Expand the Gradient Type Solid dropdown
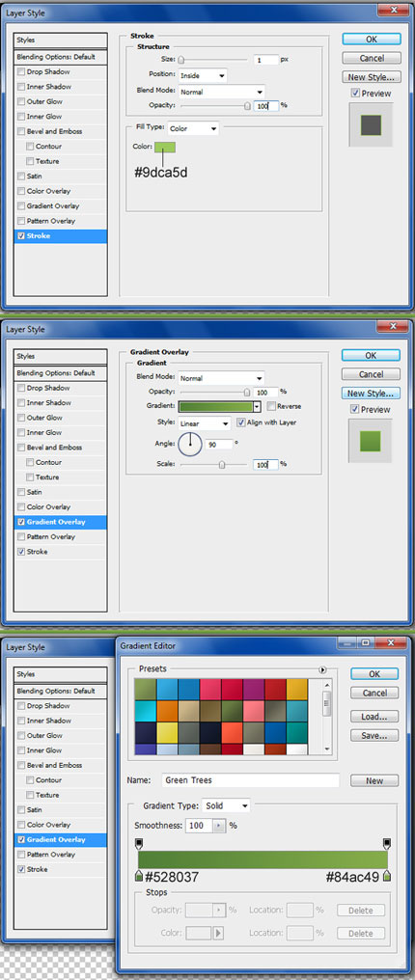The height and width of the screenshot is (980, 415). [226, 805]
